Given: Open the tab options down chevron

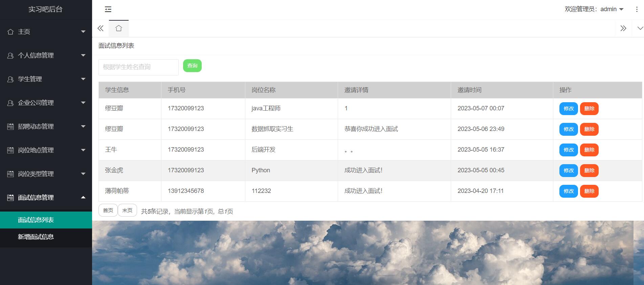Looking at the screenshot, I should pyautogui.click(x=640, y=28).
